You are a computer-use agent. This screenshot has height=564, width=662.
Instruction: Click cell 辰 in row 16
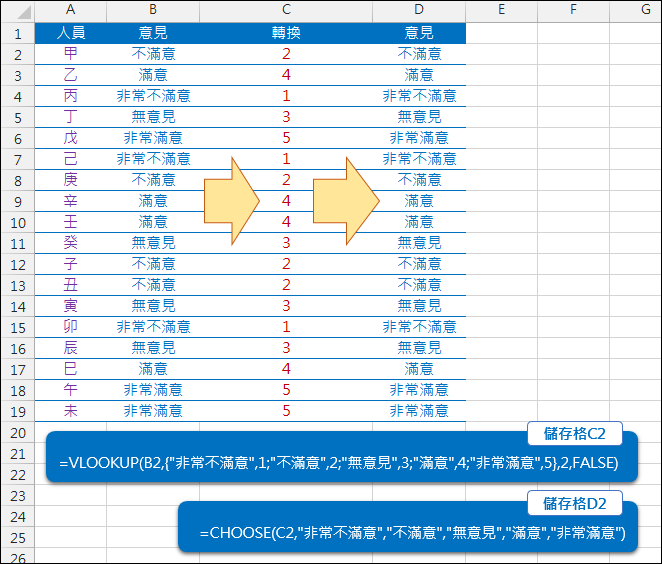(71, 348)
